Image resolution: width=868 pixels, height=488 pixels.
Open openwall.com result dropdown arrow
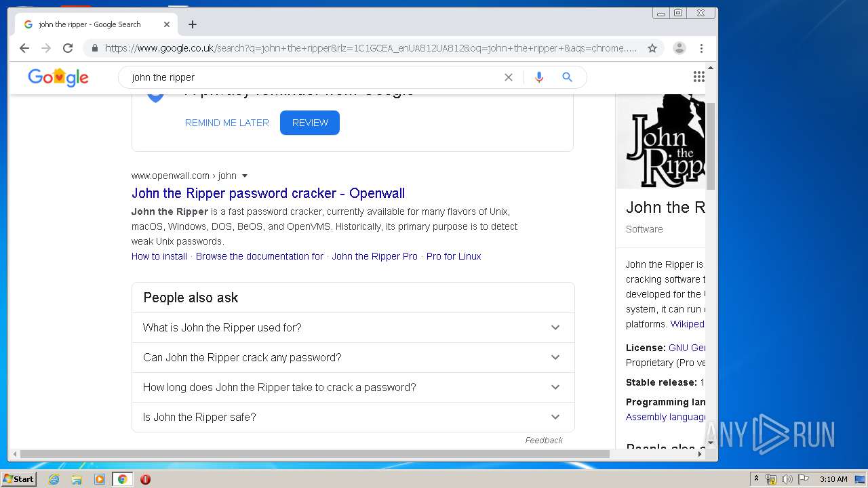245,176
